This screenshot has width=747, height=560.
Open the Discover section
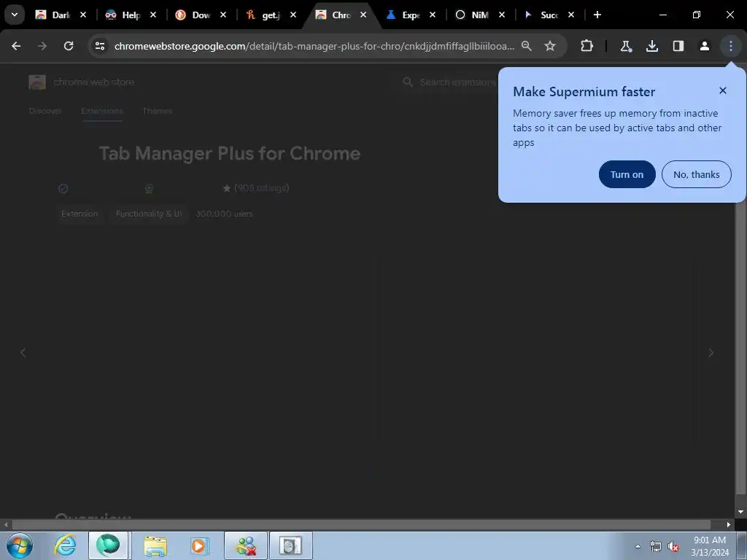(45, 111)
